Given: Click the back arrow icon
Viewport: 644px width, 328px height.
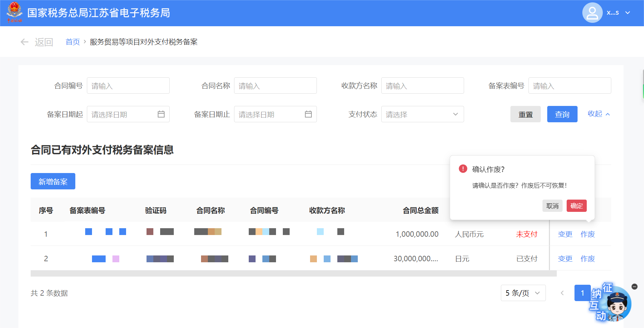Looking at the screenshot, I should (x=24, y=42).
